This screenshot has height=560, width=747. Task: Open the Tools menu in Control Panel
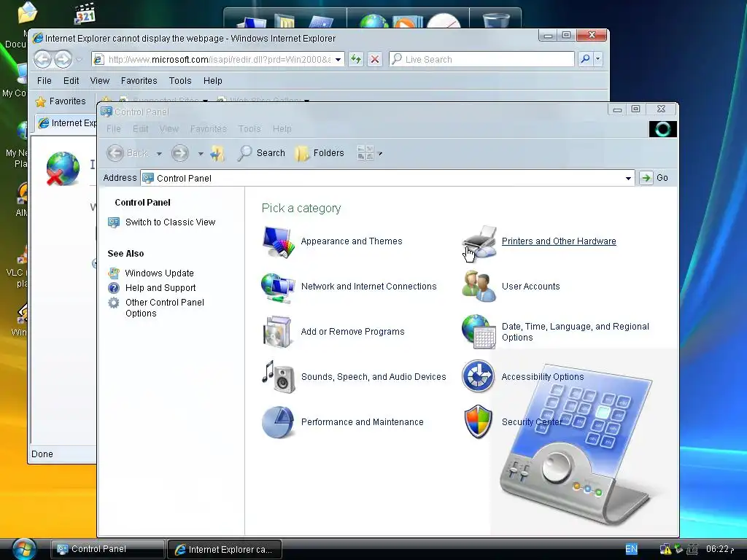[249, 129]
